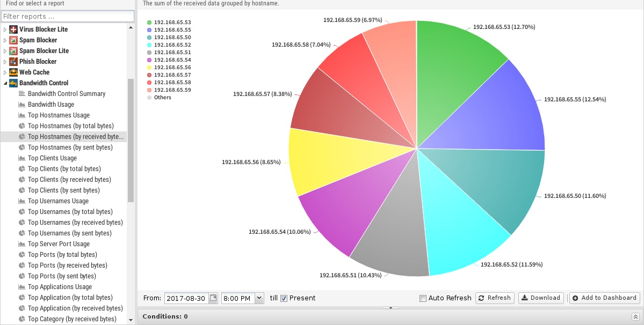Click the Bandwidth Control Summary list icon
644x325 pixels.
[x=22, y=94]
